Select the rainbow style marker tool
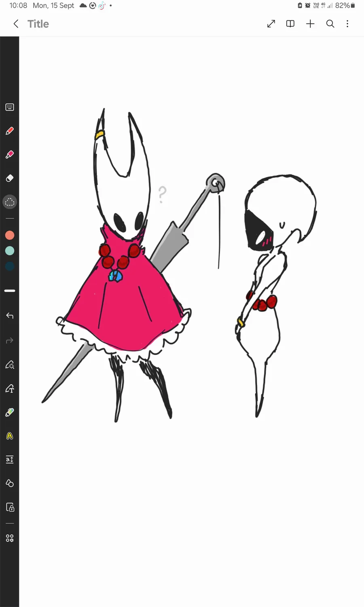The height and width of the screenshot is (607, 364). pos(10,412)
